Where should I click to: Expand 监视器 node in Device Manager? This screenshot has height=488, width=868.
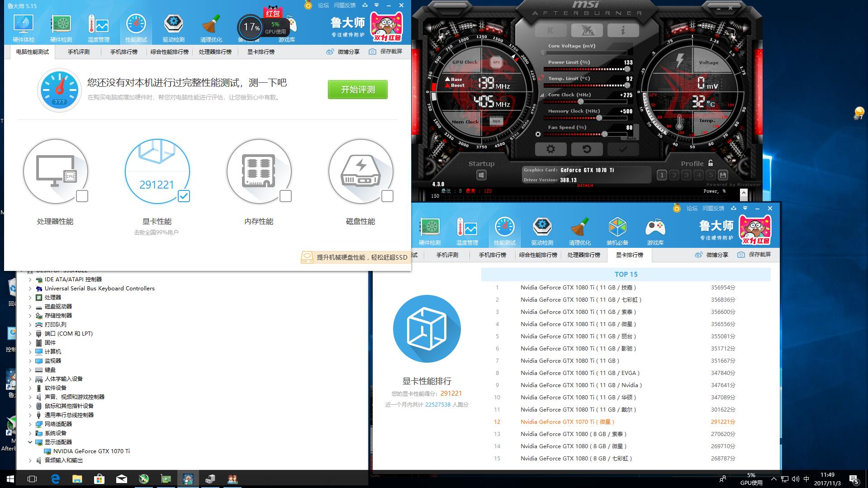click(30, 361)
